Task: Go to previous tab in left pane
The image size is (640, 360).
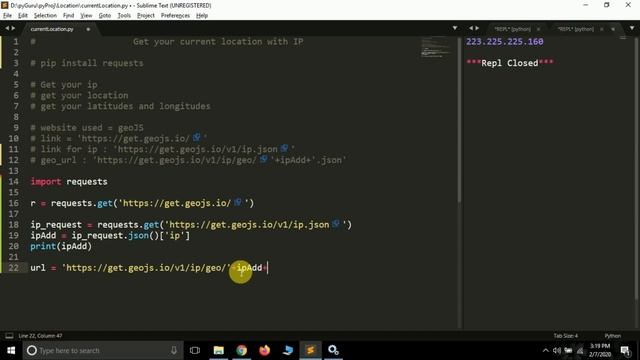Action: pyautogui.click(x=7, y=28)
